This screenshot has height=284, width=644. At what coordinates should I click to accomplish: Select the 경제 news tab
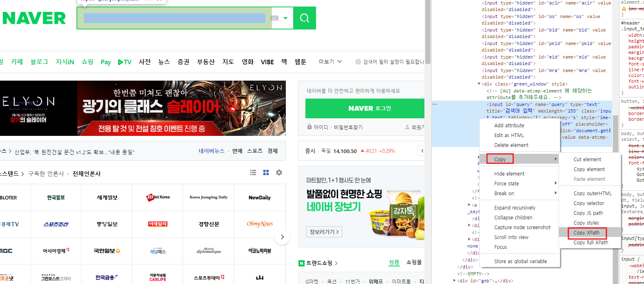point(273,151)
